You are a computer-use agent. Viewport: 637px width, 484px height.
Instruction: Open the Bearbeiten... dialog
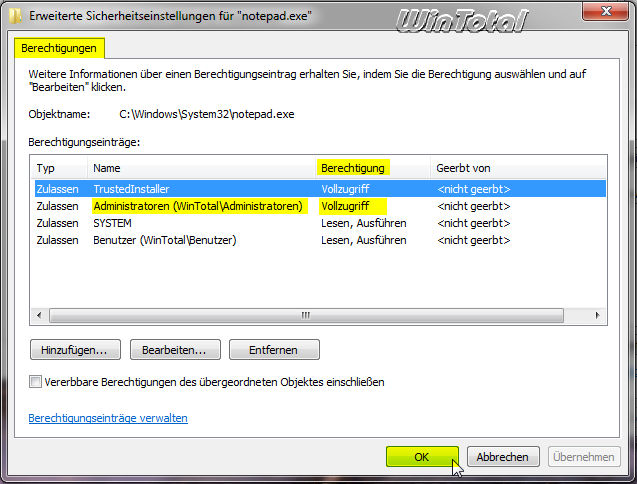click(175, 350)
